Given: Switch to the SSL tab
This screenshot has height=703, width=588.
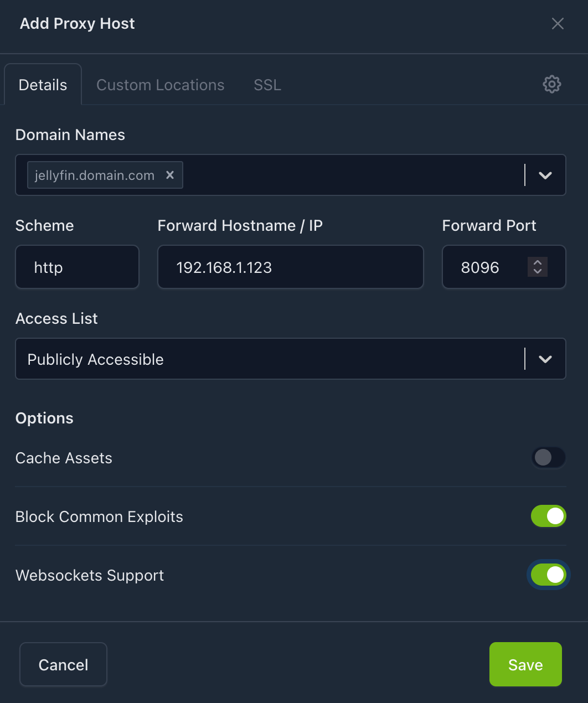Looking at the screenshot, I should coord(267,85).
